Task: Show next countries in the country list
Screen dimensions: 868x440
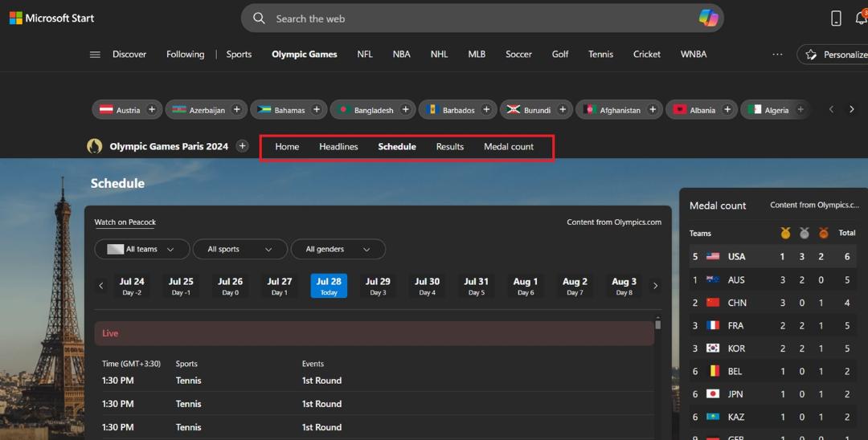Action: click(x=851, y=109)
